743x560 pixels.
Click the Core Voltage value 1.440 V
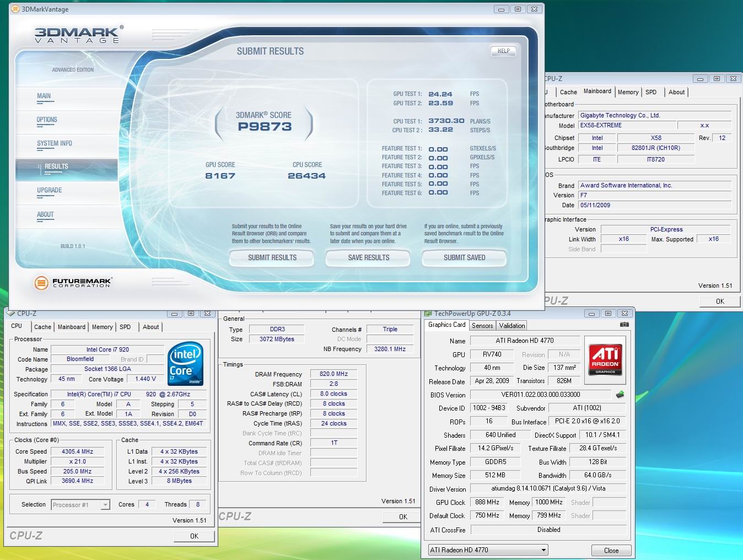coord(146,379)
